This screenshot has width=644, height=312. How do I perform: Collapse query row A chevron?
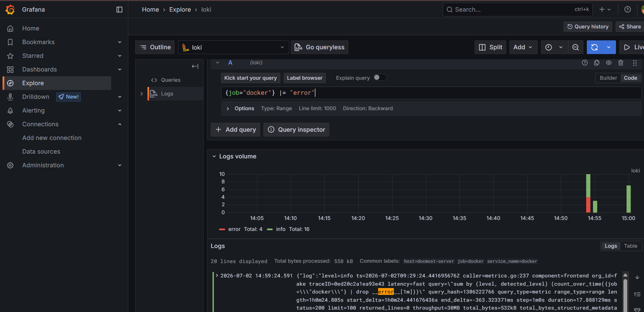(x=218, y=63)
